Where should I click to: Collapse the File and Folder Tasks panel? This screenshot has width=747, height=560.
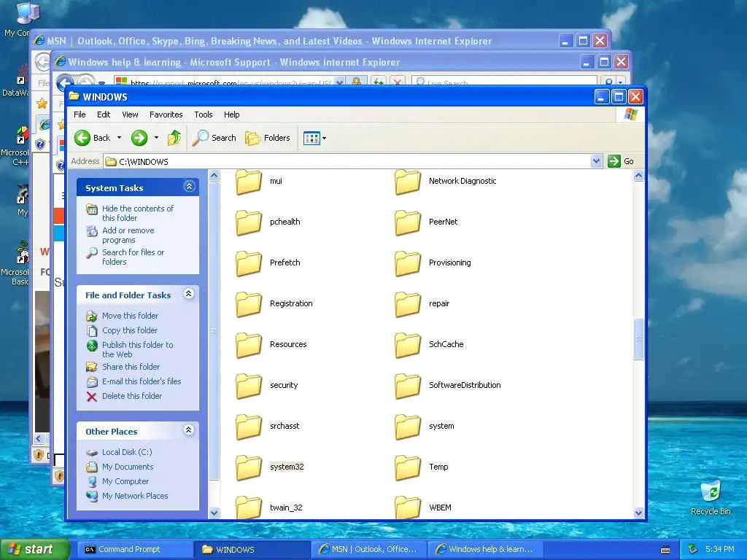coord(189,294)
